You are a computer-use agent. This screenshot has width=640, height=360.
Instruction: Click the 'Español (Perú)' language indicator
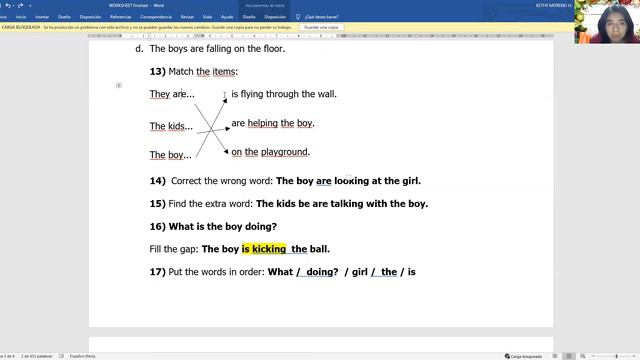click(82, 356)
